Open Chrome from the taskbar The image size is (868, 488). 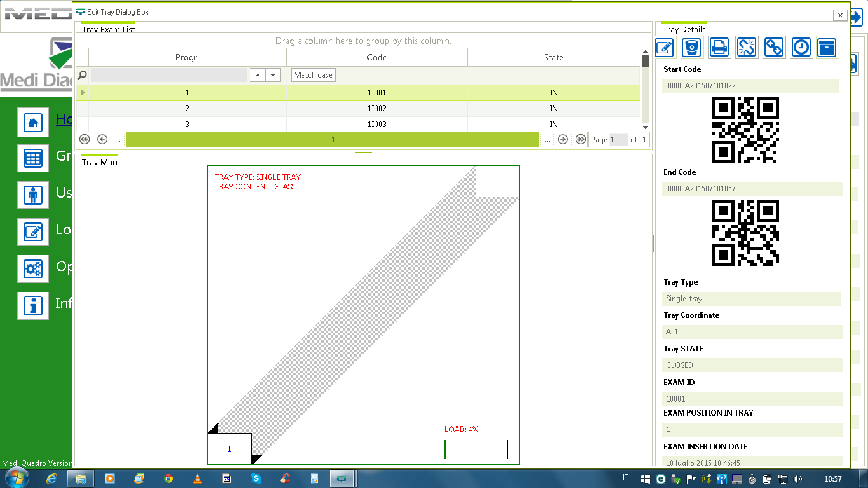pos(168,478)
